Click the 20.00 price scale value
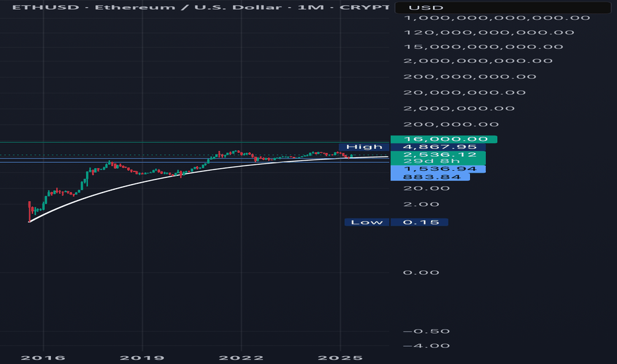 [x=426, y=189]
